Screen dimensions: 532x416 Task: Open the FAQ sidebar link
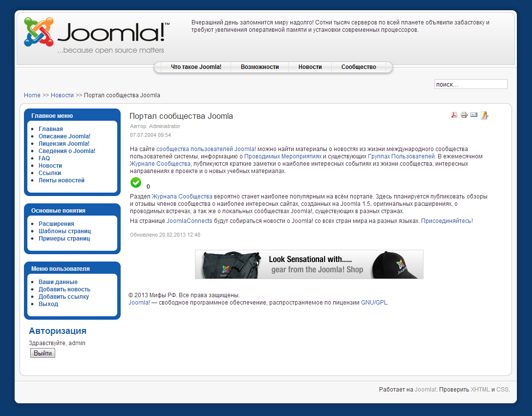pyautogui.click(x=44, y=158)
